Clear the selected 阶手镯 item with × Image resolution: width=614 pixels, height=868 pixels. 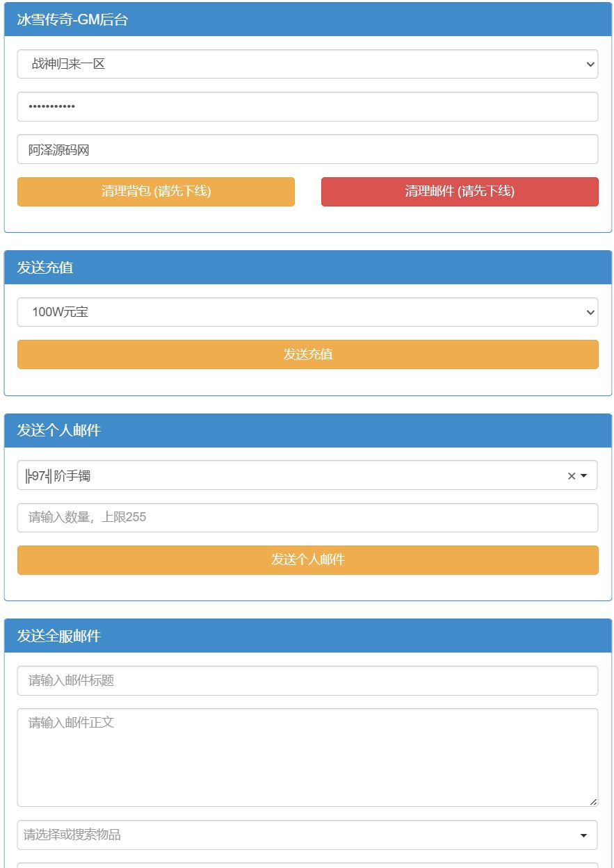point(571,476)
